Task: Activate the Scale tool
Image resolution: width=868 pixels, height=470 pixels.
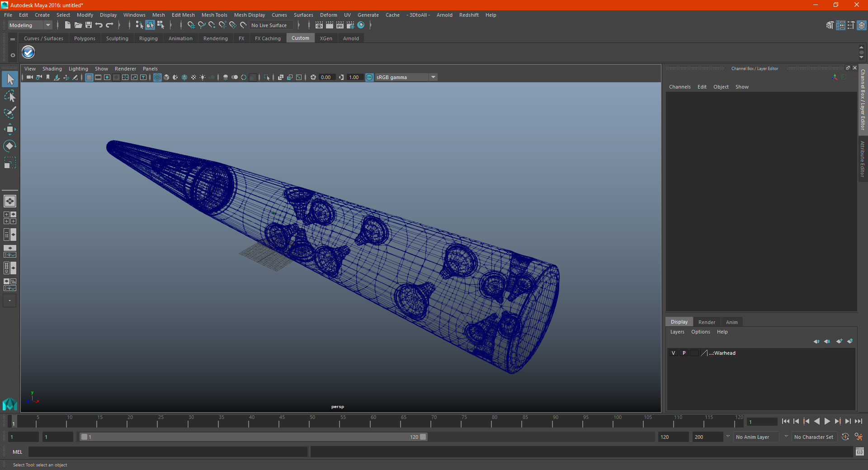Action: click(10, 163)
